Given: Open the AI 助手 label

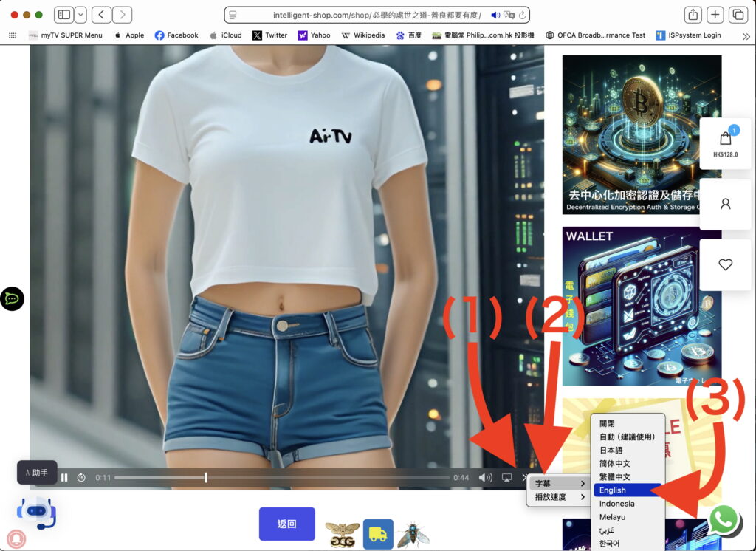Looking at the screenshot, I should pyautogui.click(x=37, y=473).
